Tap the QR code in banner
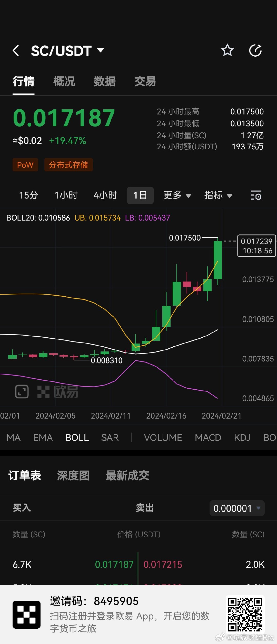The width and height of the screenshot is (277, 644). click(245, 614)
